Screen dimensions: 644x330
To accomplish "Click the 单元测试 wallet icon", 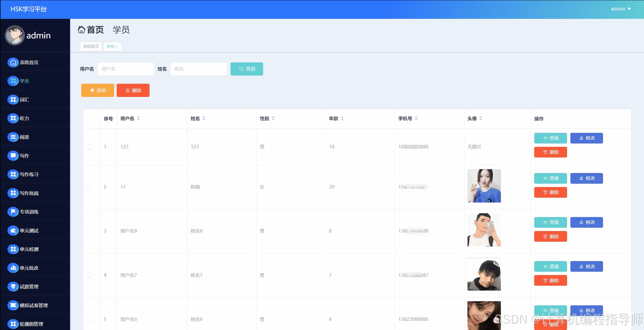I will pyautogui.click(x=13, y=231).
